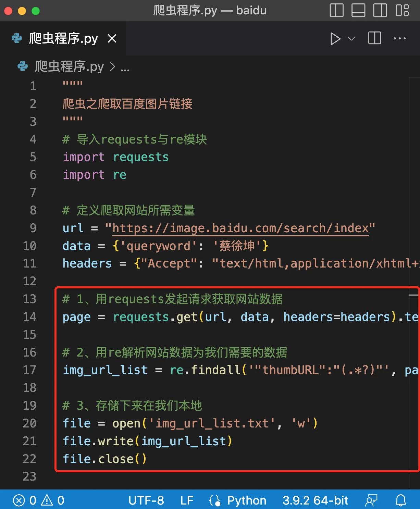The image size is (420, 509).
Task: Click line number 9 in gutter
Action: pyautogui.click(x=33, y=228)
